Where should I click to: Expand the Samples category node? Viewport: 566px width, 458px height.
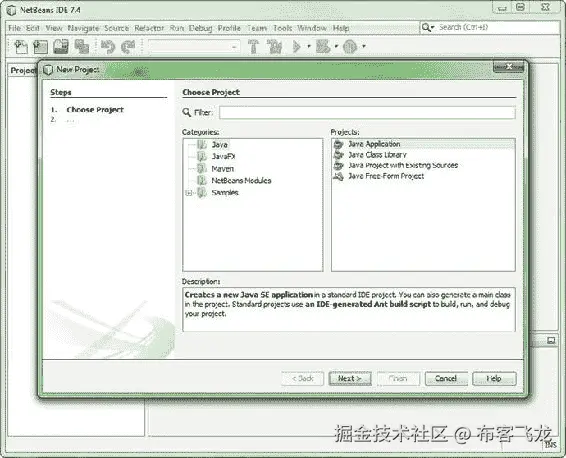coord(188,193)
